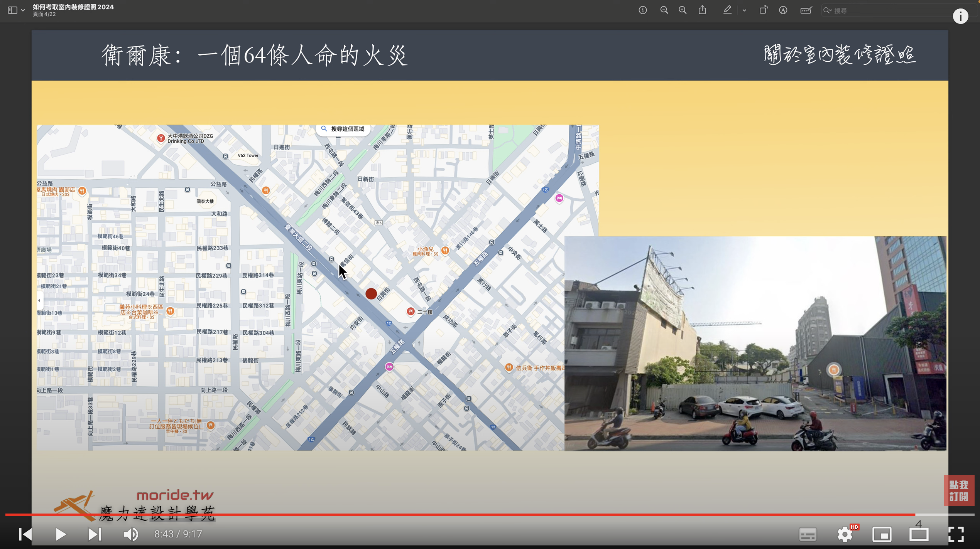Viewport: 980px width, 549px height.
Task: Seek using the red video progress bar
Action: [x=490, y=514]
